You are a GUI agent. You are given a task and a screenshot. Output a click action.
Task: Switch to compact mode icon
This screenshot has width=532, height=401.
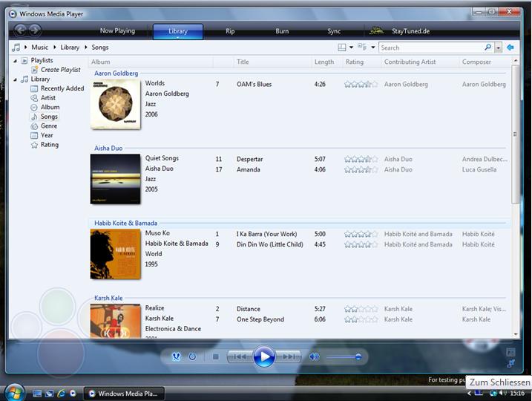(510, 364)
